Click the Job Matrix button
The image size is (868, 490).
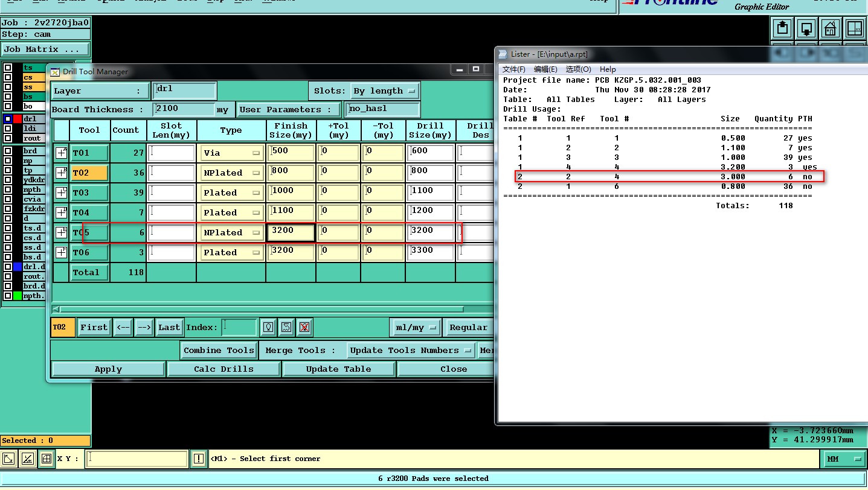(45, 49)
